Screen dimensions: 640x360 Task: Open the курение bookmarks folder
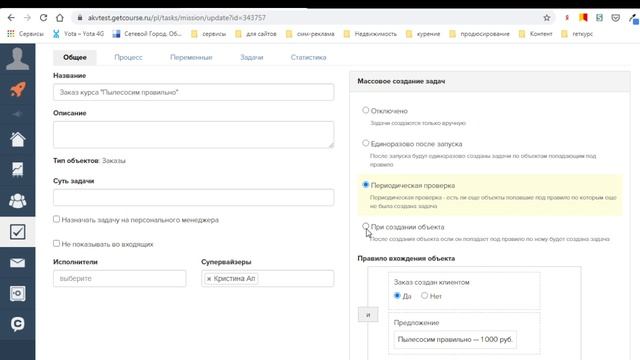(423, 34)
